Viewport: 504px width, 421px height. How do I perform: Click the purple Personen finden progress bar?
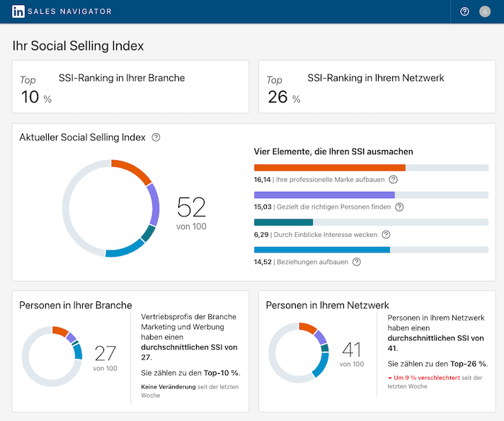click(x=324, y=195)
